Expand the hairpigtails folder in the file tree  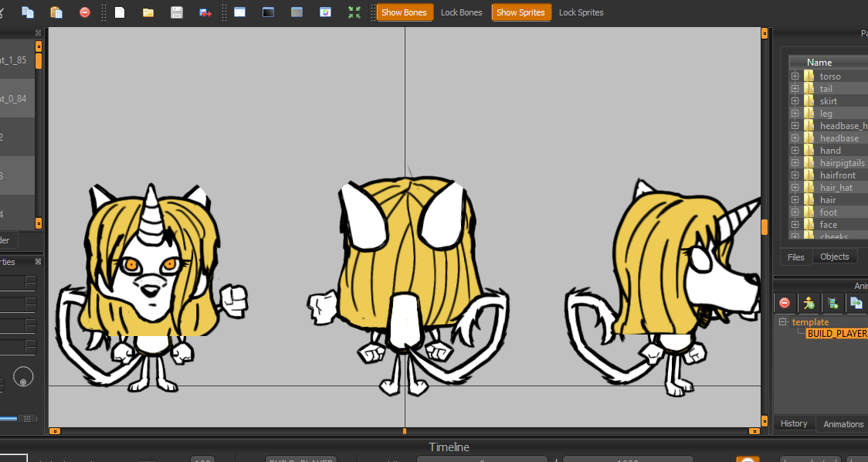pyautogui.click(x=795, y=163)
